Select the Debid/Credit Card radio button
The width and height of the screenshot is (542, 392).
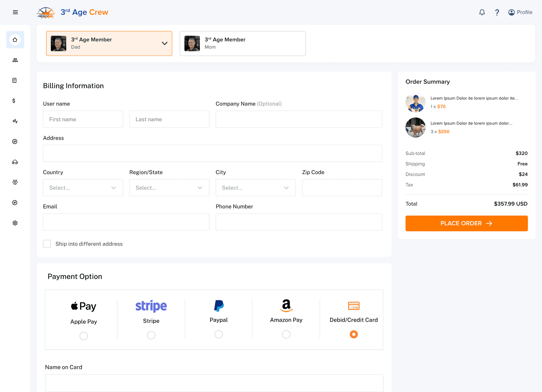(x=354, y=334)
